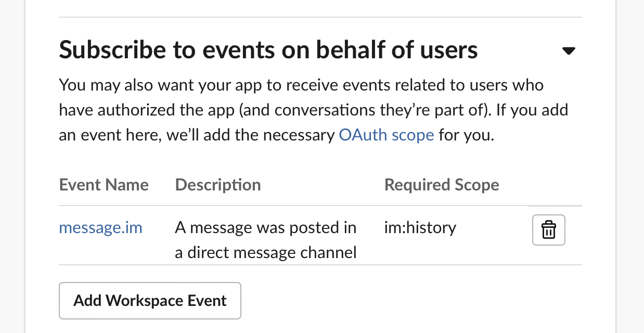Select the Event Name column header
This screenshot has width=644, height=333.
point(104,185)
